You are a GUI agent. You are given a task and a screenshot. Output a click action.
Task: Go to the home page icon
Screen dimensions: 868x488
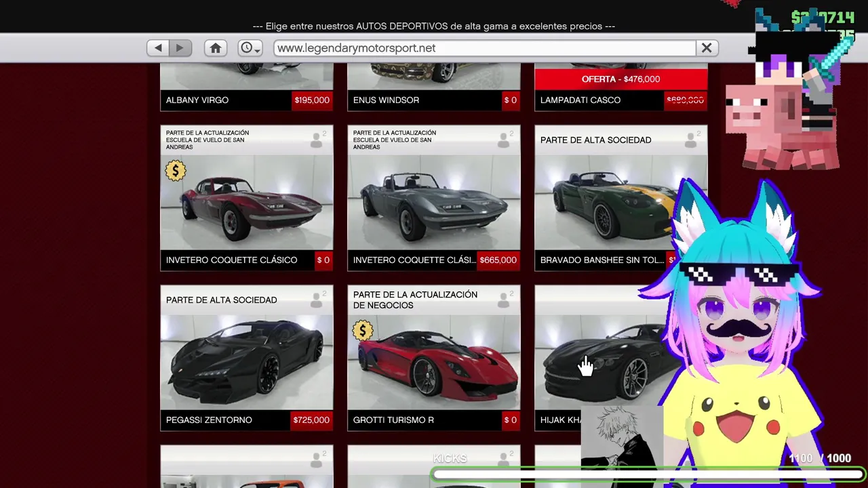(x=216, y=48)
